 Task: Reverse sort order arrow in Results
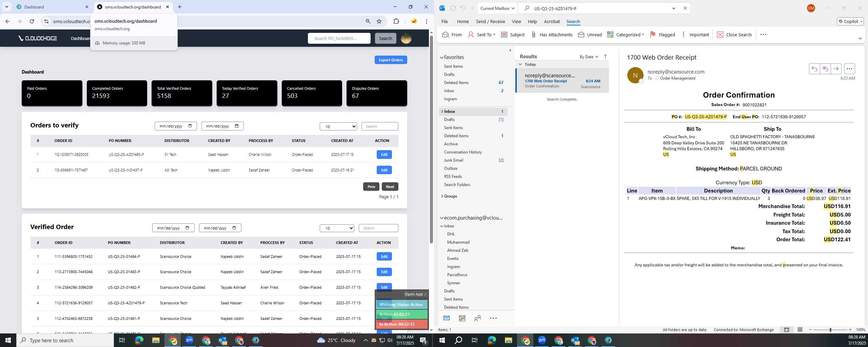click(x=605, y=57)
